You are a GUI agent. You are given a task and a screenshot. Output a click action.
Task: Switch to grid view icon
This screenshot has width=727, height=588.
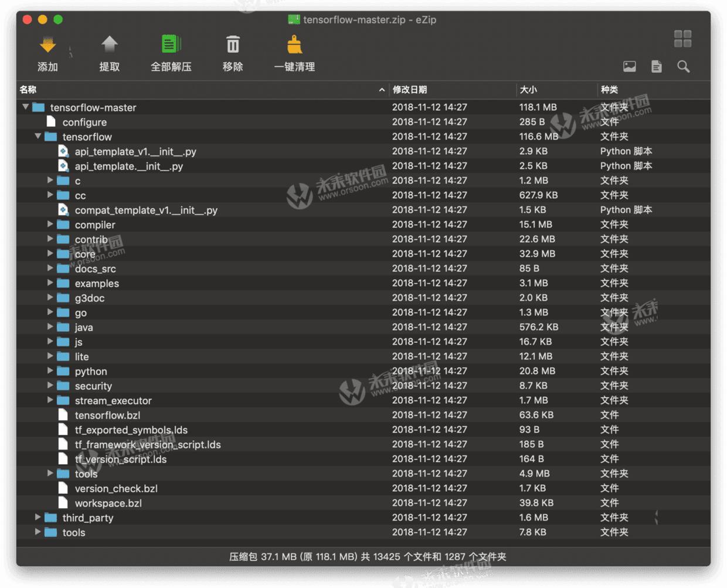(x=682, y=39)
